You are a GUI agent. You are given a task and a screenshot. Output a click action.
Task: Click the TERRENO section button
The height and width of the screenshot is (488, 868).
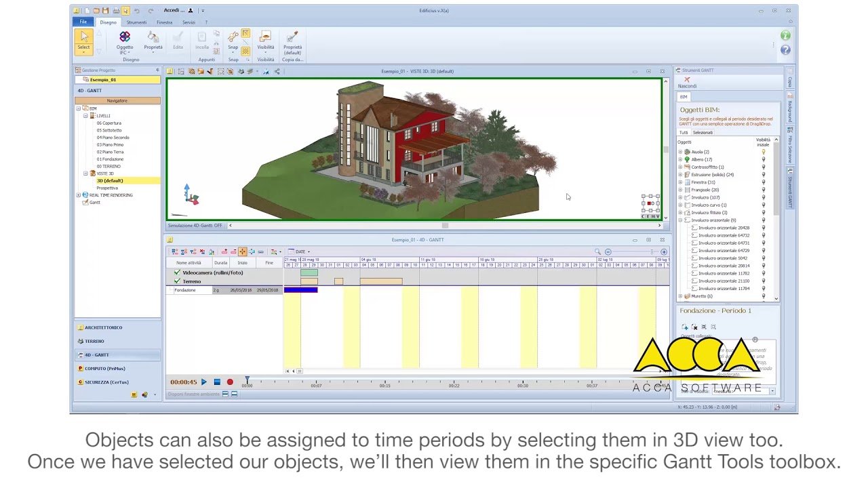click(x=117, y=341)
